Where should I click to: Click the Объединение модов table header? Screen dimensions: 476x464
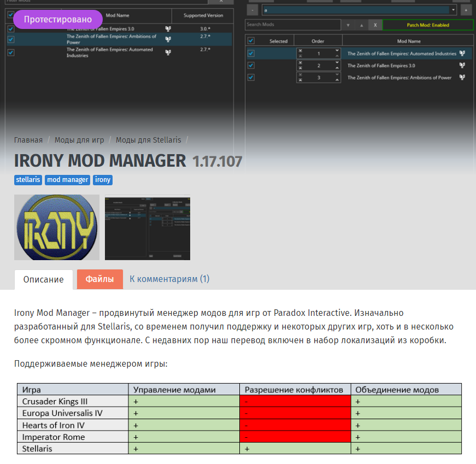click(x=406, y=390)
